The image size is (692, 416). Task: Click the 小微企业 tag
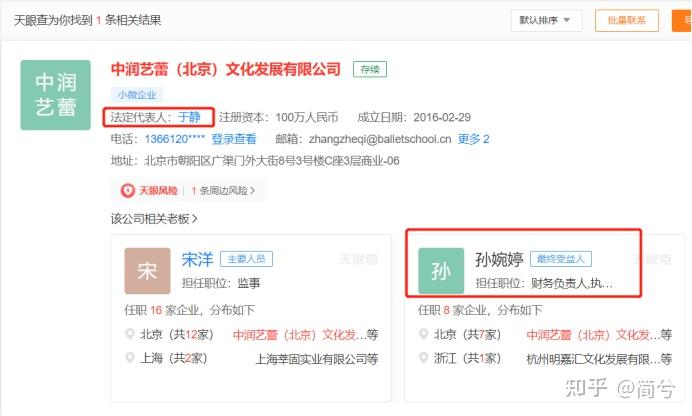pyautogui.click(x=137, y=94)
